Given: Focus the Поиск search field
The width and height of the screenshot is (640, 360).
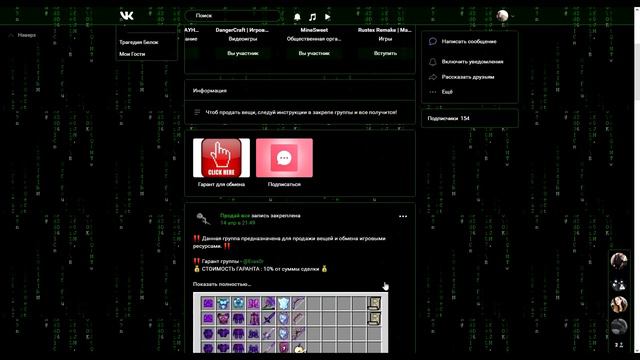Looking at the screenshot, I should coord(233,16).
